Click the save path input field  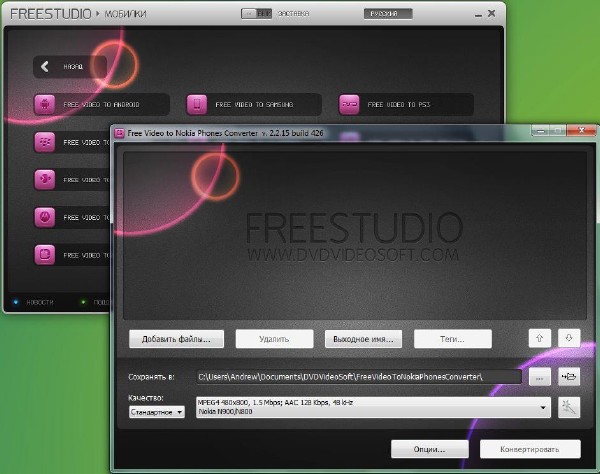click(358, 377)
